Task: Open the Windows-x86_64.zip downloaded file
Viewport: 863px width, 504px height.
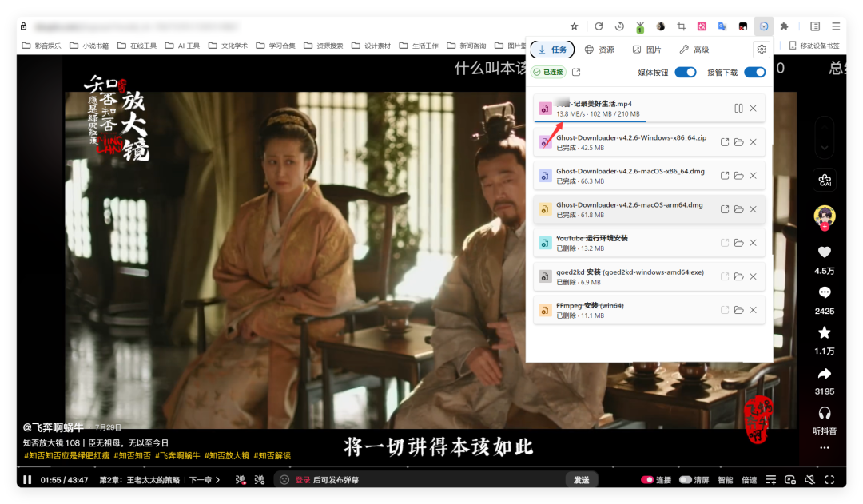Action: 724,142
